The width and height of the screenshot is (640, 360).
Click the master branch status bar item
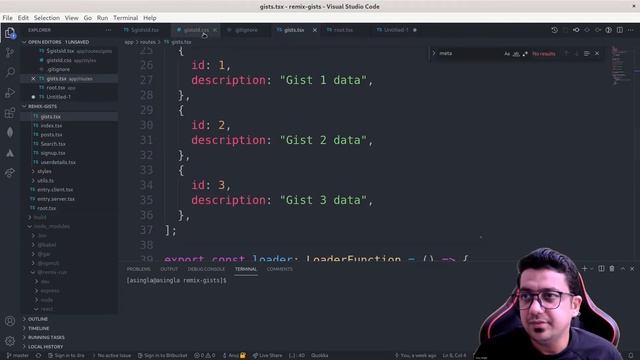pyautogui.click(x=18, y=356)
